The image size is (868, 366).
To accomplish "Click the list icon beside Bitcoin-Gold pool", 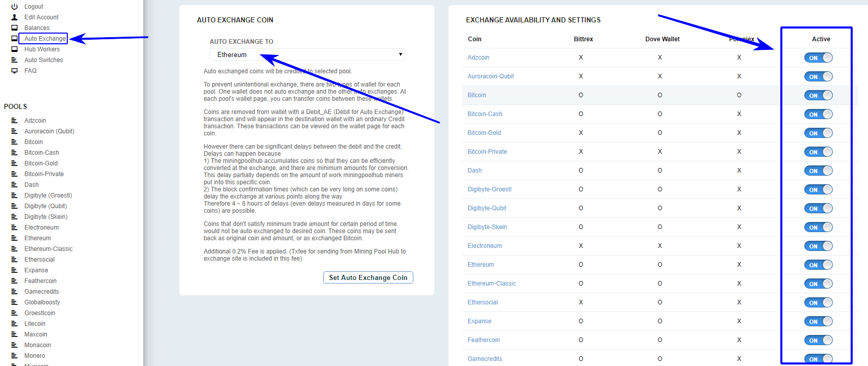I will [14, 163].
